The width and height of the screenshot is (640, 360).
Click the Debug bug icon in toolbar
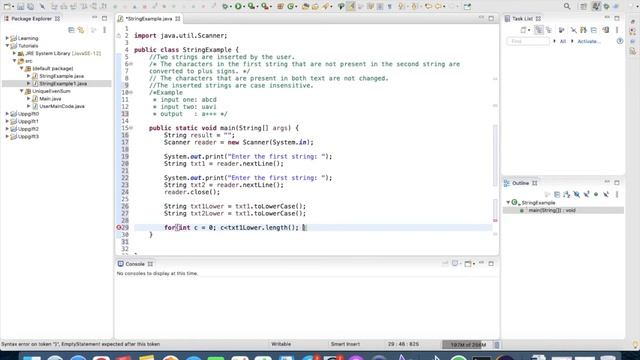tap(226, 7)
